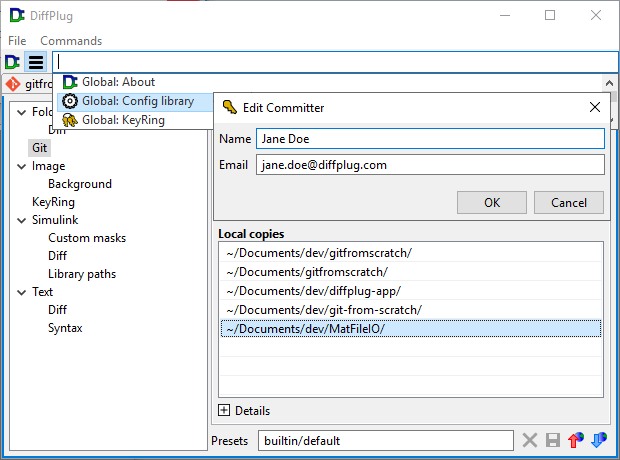
Task: Click the key icon in Edit Committer title
Action: (x=229, y=107)
